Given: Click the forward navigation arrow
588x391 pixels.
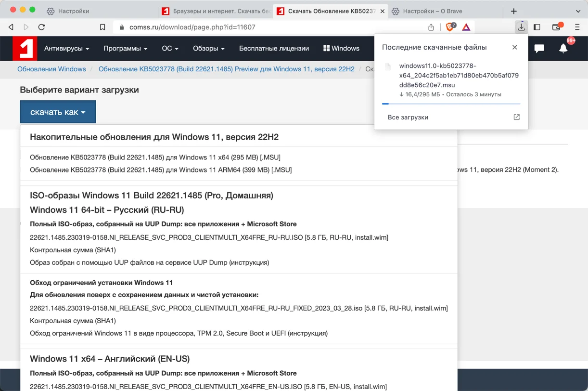Looking at the screenshot, I should 26,27.
